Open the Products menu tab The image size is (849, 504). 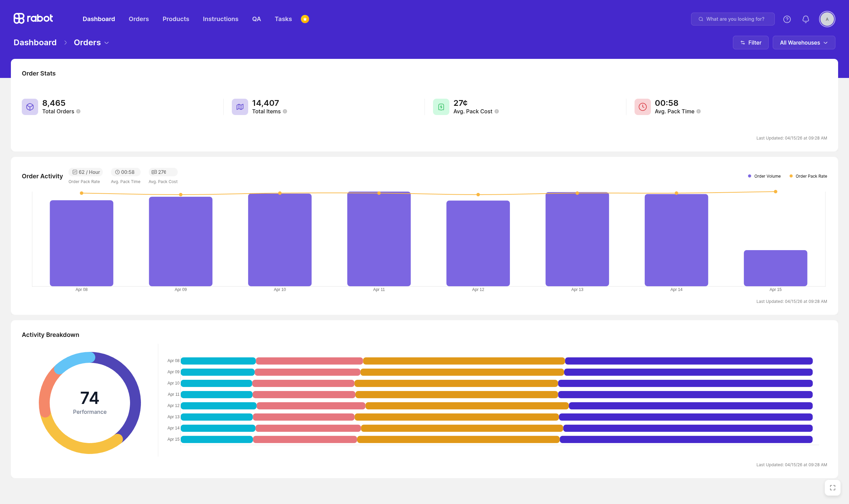pos(176,19)
